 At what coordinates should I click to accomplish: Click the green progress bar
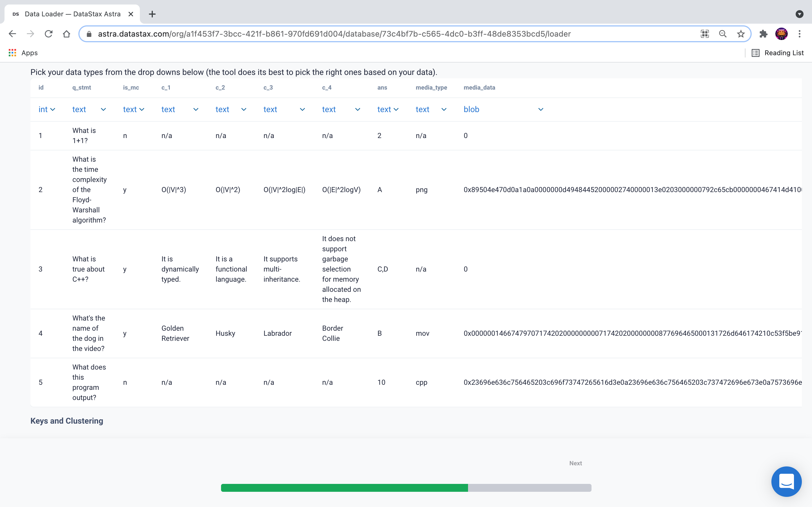point(344,488)
